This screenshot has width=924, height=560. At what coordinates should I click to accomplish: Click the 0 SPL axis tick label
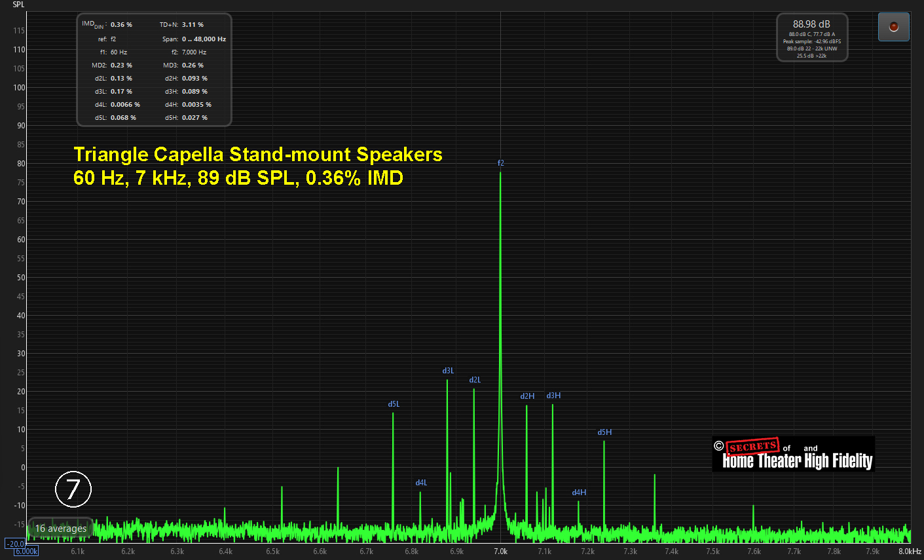click(23, 468)
